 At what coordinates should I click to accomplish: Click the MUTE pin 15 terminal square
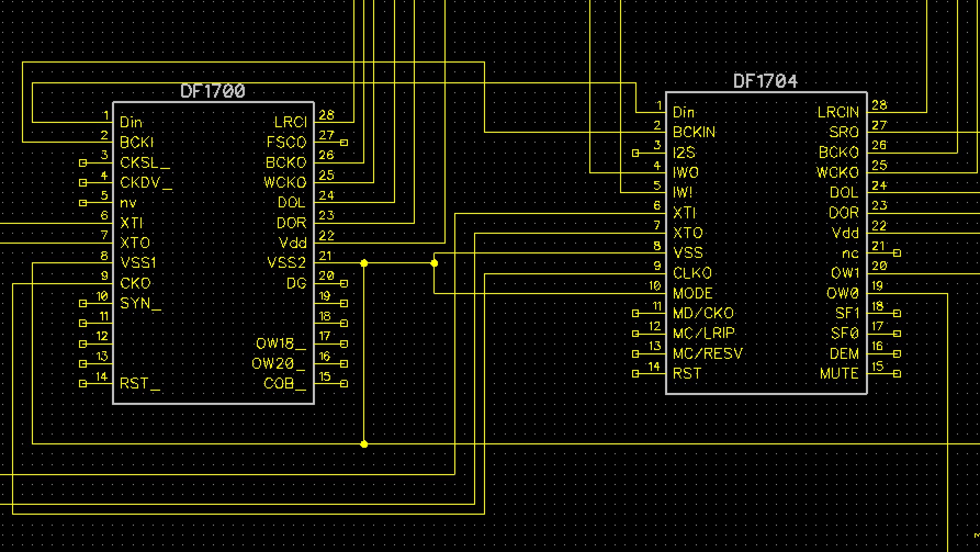click(x=897, y=374)
